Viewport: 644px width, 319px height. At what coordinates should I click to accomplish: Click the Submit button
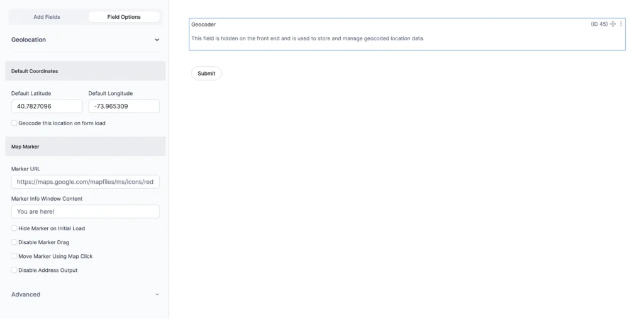coord(206,73)
